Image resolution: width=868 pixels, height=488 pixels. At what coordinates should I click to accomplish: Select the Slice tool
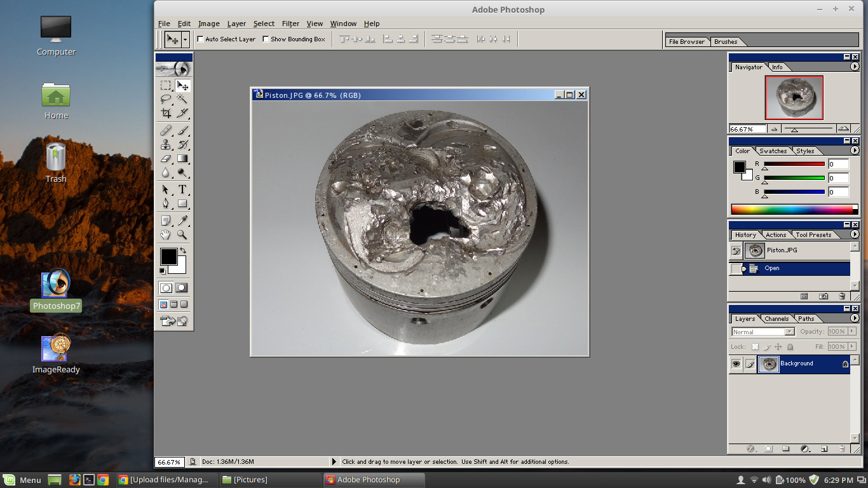click(182, 113)
